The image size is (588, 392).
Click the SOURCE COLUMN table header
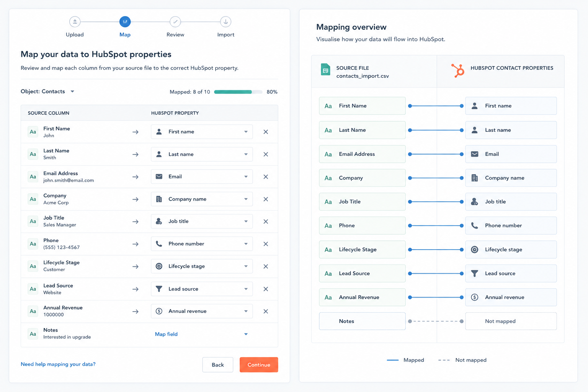click(x=49, y=113)
